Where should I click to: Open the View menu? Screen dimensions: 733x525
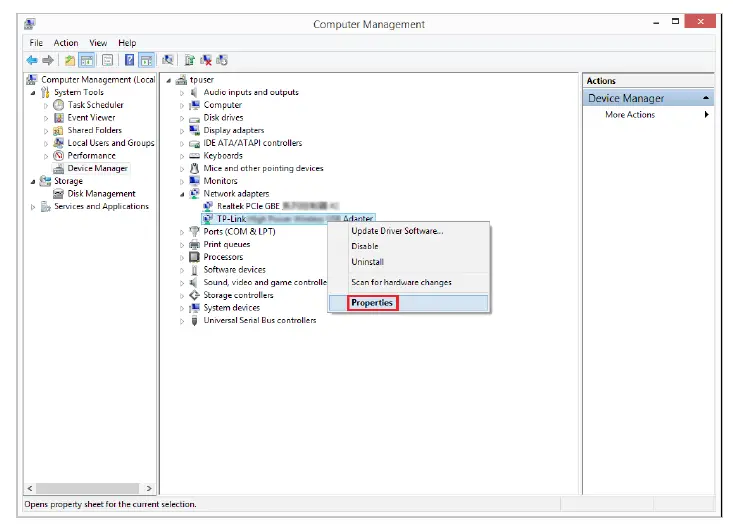pyautogui.click(x=98, y=43)
